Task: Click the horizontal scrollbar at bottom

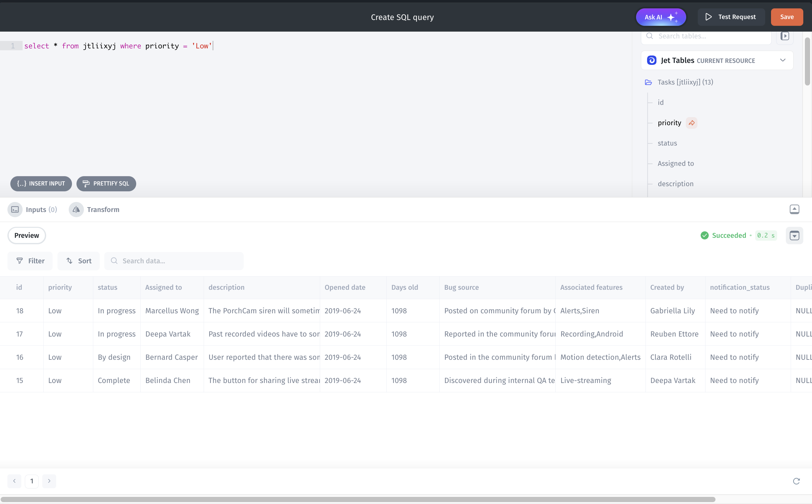Action: (x=358, y=499)
